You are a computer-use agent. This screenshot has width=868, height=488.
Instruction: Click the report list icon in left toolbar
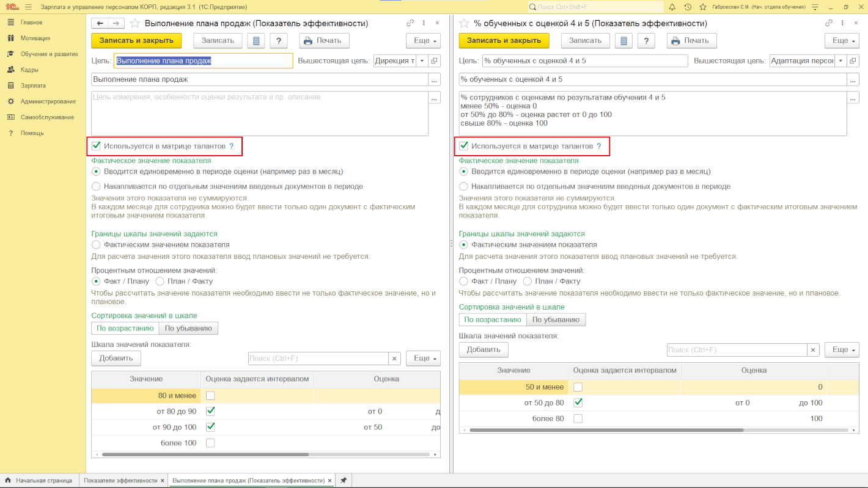(x=256, y=40)
